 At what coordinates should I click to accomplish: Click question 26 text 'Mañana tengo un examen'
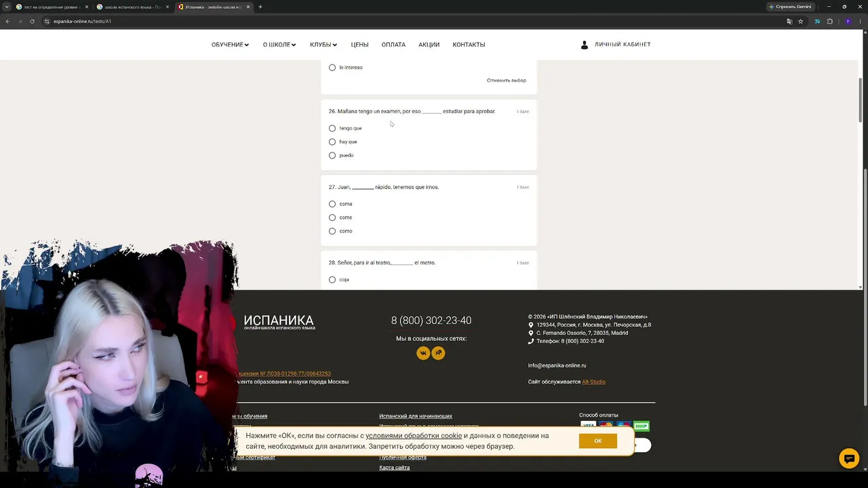coord(412,111)
